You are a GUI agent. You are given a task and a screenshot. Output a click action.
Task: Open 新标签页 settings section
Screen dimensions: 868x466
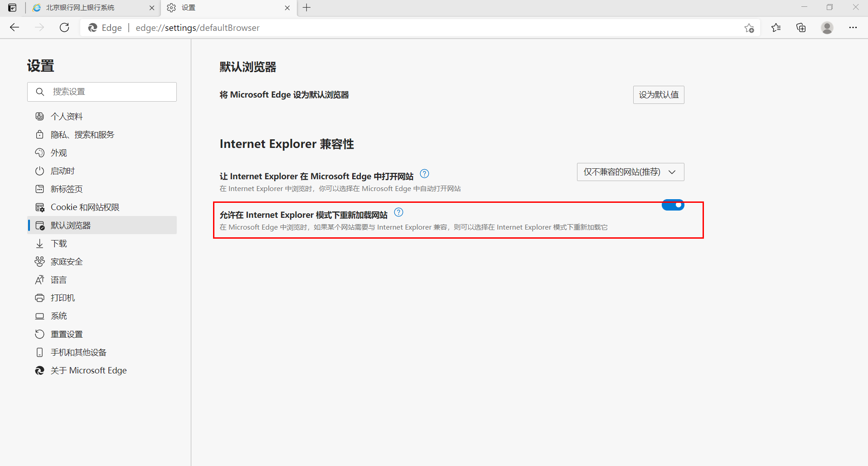tap(102, 189)
